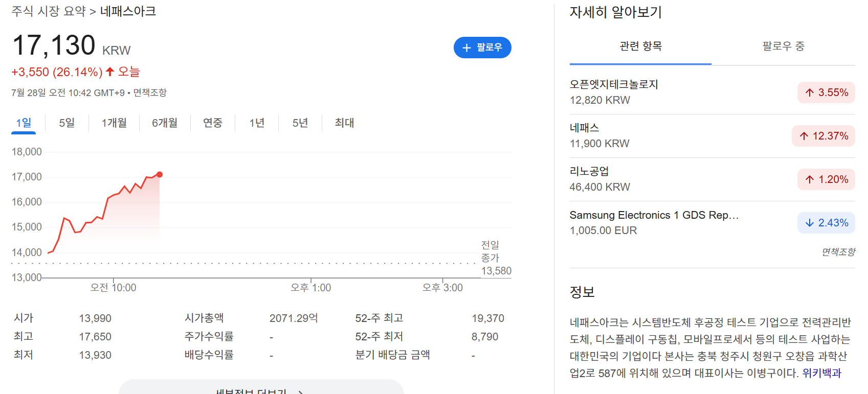This screenshot has height=394, width=868.
Task: Click the 오전 10:00 axis label
Action: pos(114,288)
